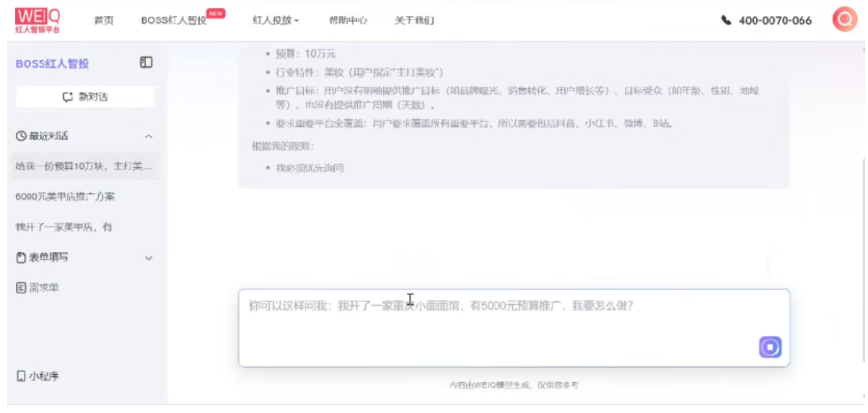
Task: Click the WEIQ logo in header
Action: [38, 19]
